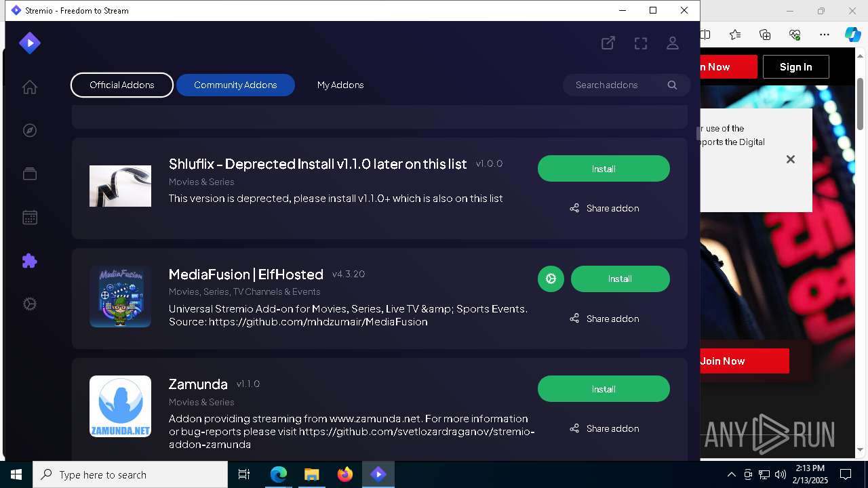Viewport: 868px width, 488px height.
Task: Open the Edge Settings and more menu
Action: point(825,35)
